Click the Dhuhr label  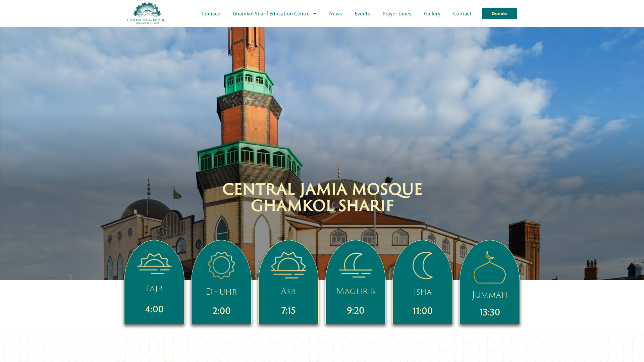coord(221,292)
